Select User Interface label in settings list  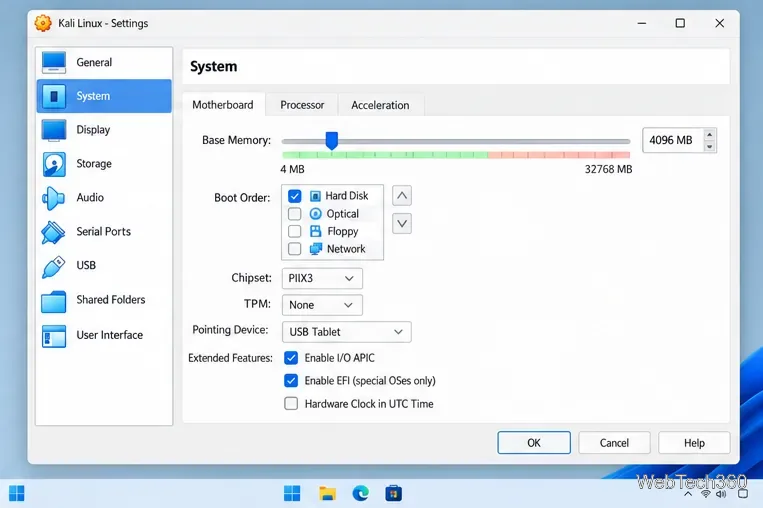click(x=109, y=335)
